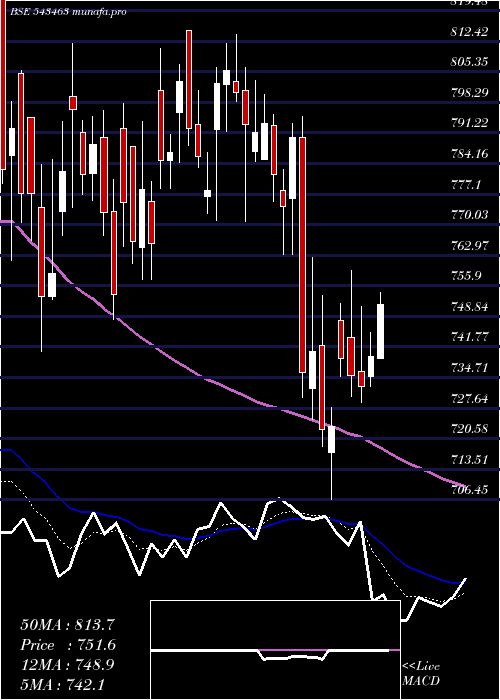Click the 770.03 price axis label
The height and width of the screenshot is (700, 500).
pos(469,216)
